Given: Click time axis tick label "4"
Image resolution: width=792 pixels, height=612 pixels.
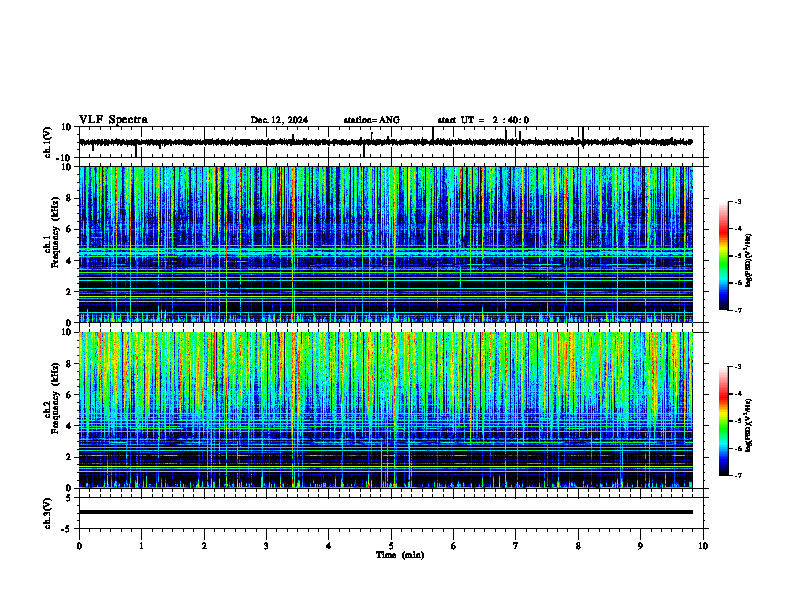Looking at the screenshot, I should click(x=329, y=546).
